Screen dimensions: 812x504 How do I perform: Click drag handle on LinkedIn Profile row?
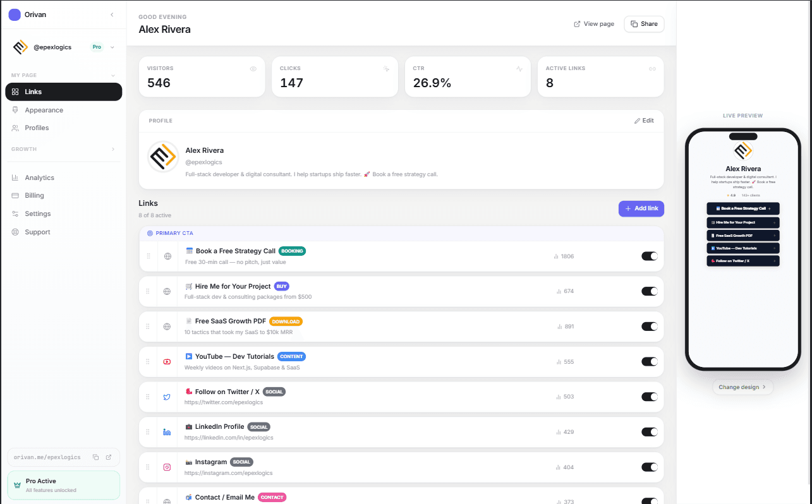[148, 432]
